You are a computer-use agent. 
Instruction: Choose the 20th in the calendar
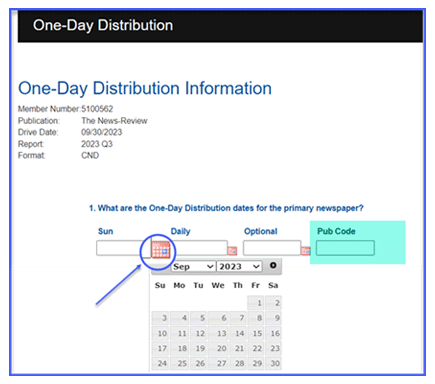[219, 348]
